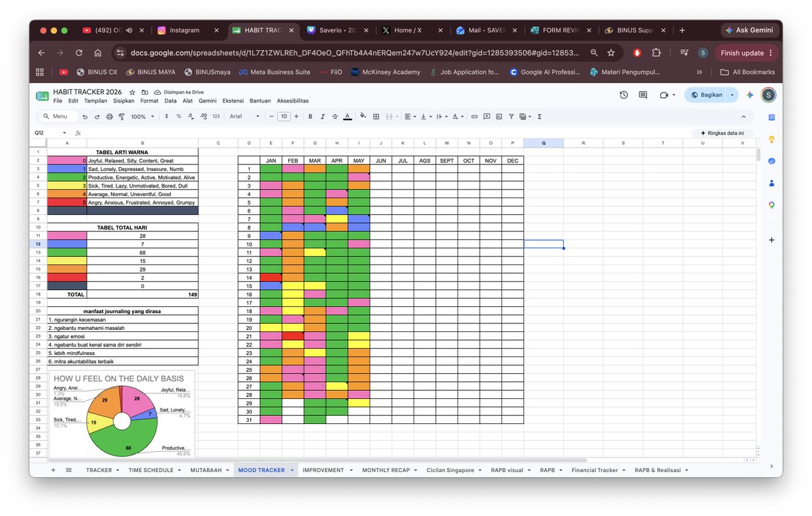Click the Add sheet plus button
Image resolution: width=812 pixels, height=516 pixels.
click(53, 470)
